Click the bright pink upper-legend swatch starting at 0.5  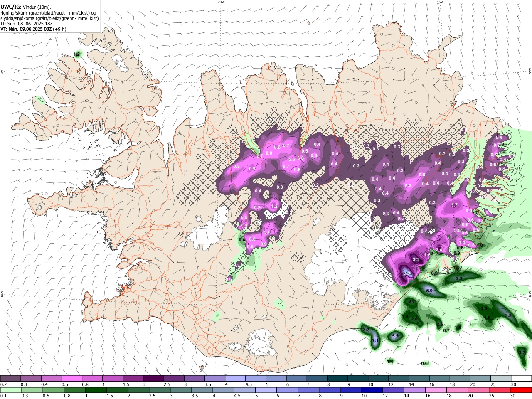point(71,379)
